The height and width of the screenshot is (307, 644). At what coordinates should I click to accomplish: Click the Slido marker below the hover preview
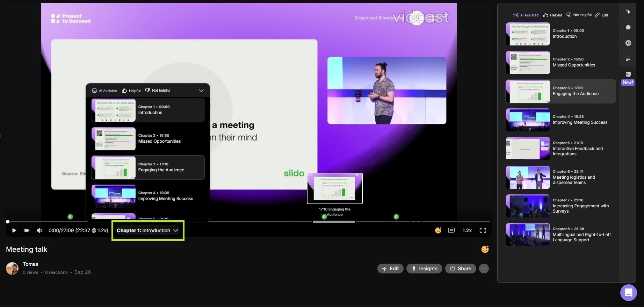324,217
